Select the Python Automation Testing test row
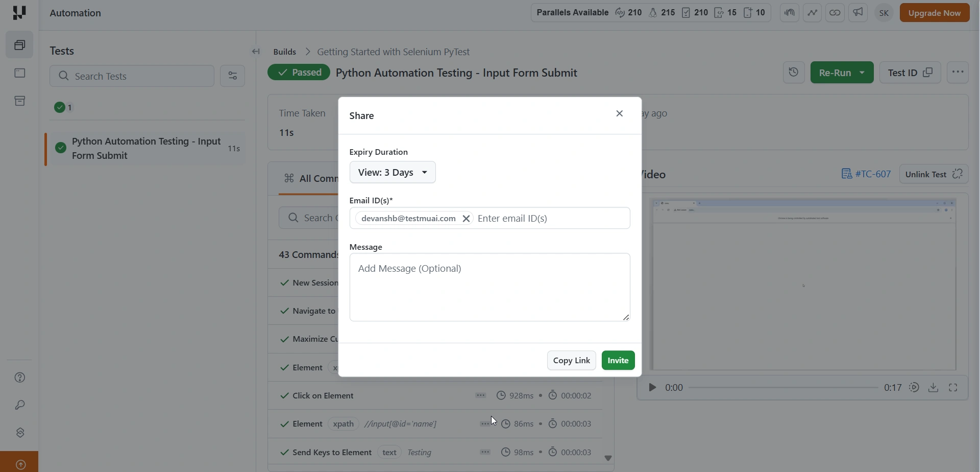 (x=145, y=149)
